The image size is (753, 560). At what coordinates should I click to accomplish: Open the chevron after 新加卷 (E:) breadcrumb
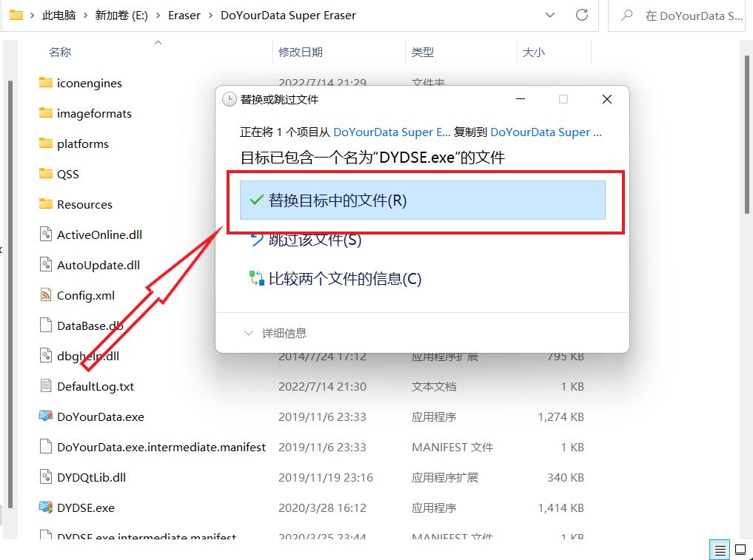[x=158, y=16]
